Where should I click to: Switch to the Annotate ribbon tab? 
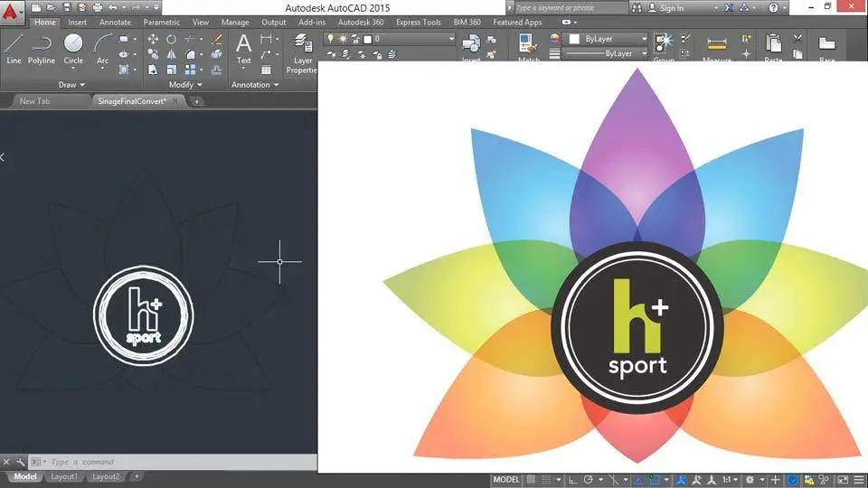115,22
